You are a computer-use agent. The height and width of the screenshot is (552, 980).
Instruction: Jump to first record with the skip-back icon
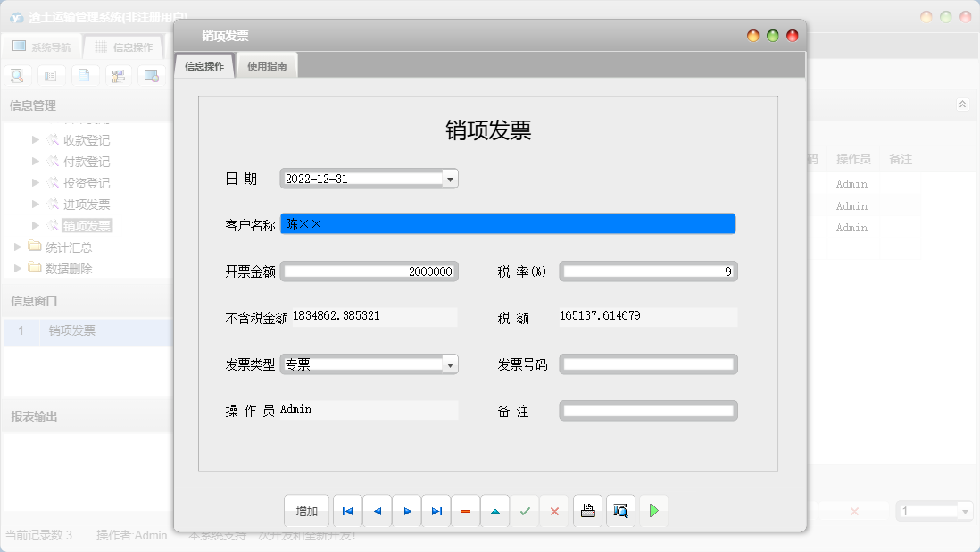click(x=347, y=511)
